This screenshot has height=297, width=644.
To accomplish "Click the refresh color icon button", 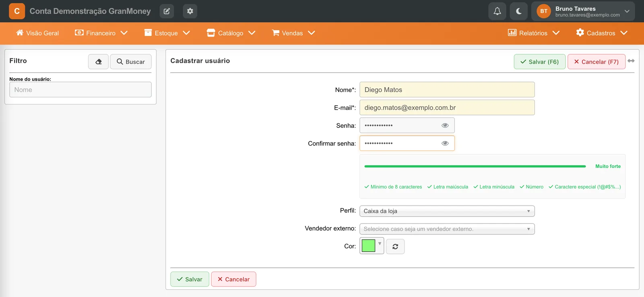I will [395, 246].
